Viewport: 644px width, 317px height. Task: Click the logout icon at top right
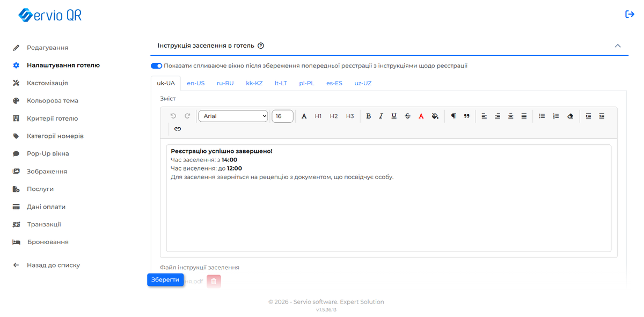(630, 14)
